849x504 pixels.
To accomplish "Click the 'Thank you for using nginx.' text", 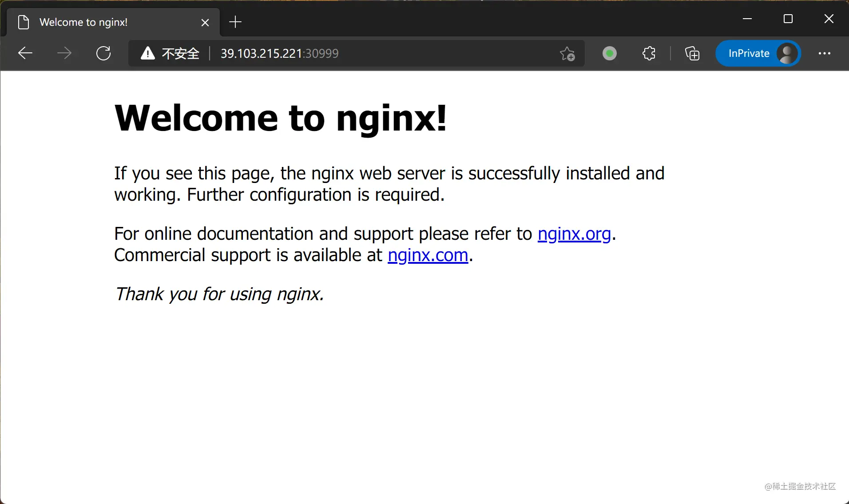I will pos(219,294).
